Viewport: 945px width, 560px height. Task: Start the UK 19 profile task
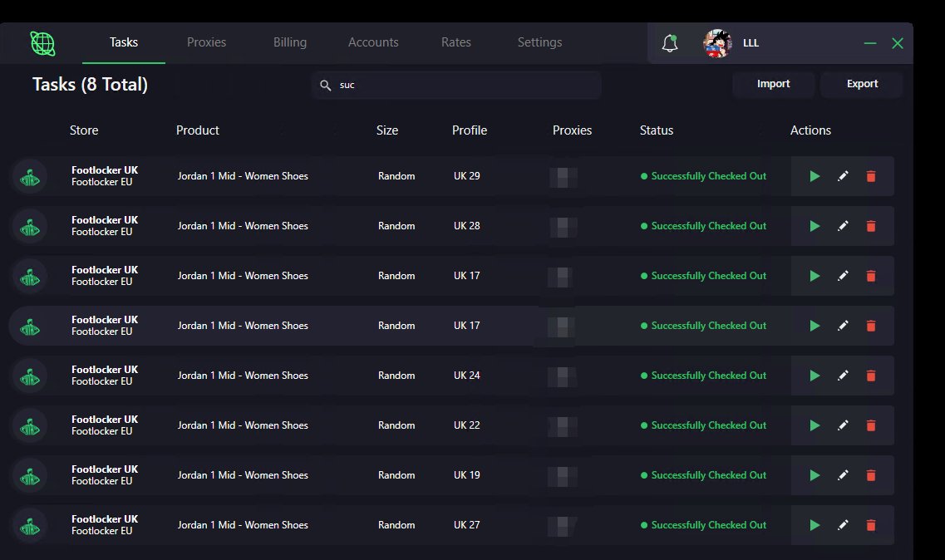tap(815, 475)
